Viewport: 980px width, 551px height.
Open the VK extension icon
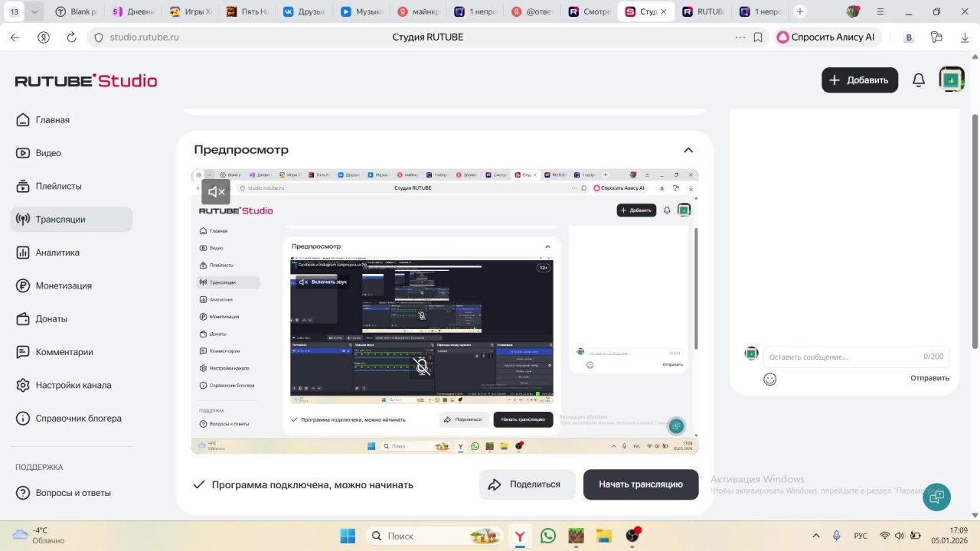909,37
